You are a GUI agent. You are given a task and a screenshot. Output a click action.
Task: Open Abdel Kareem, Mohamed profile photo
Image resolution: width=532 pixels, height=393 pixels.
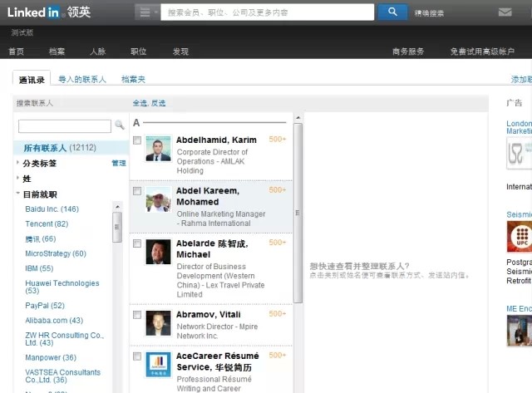158,199
